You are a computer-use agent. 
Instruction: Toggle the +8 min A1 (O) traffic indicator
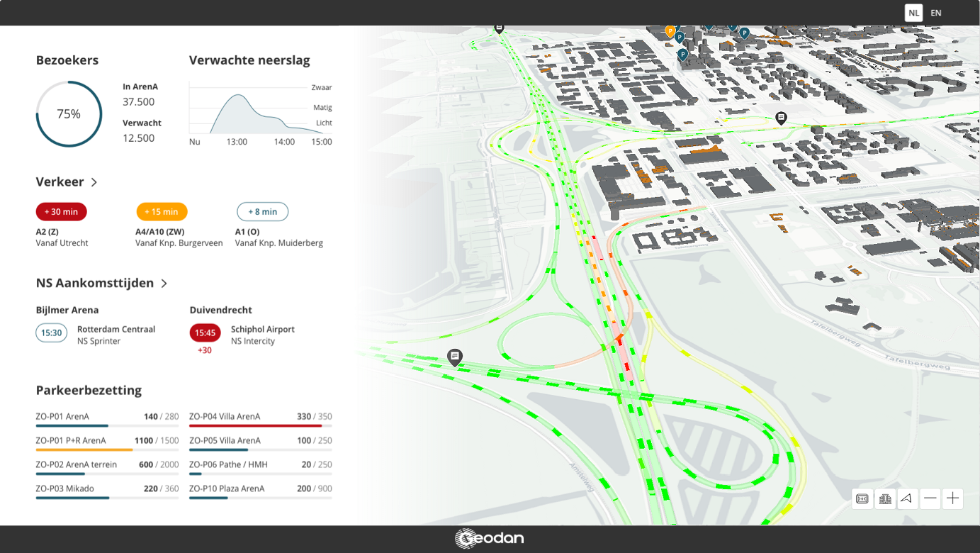(x=262, y=211)
